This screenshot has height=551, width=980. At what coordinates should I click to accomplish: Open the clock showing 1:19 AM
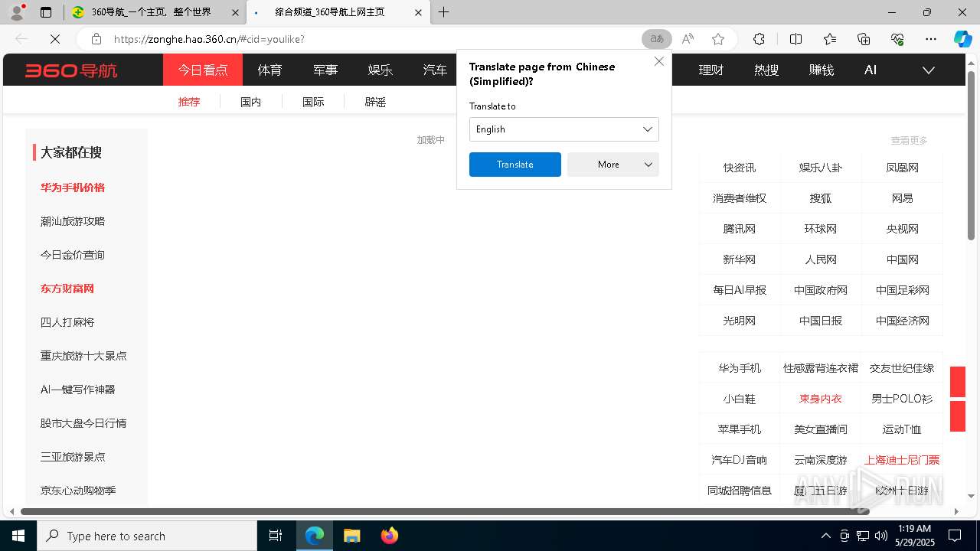914,536
